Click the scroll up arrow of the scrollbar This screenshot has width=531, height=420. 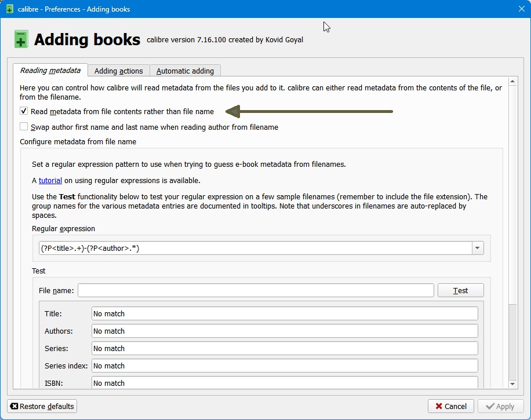(512, 82)
